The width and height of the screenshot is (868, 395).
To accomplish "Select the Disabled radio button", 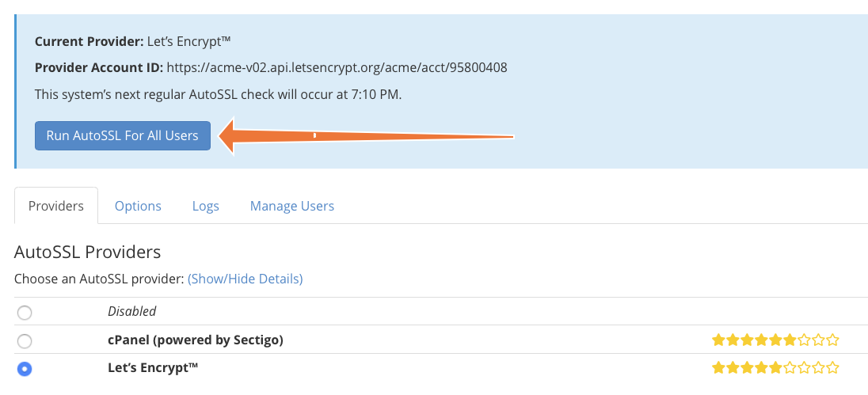I will (x=25, y=313).
